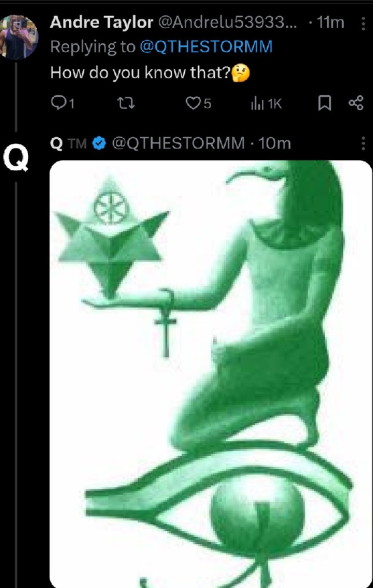Open more options on Andre Taylor's tweet
373x588 pixels.
363,23
